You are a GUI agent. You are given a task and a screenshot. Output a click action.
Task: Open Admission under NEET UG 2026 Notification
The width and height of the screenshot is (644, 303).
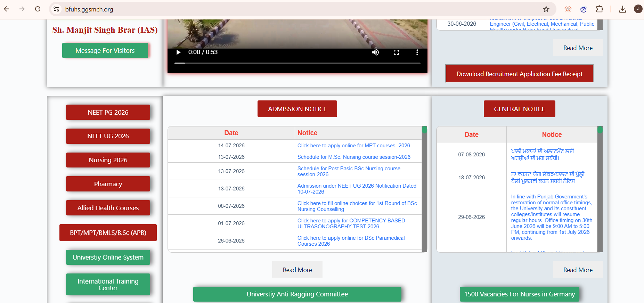tap(357, 189)
